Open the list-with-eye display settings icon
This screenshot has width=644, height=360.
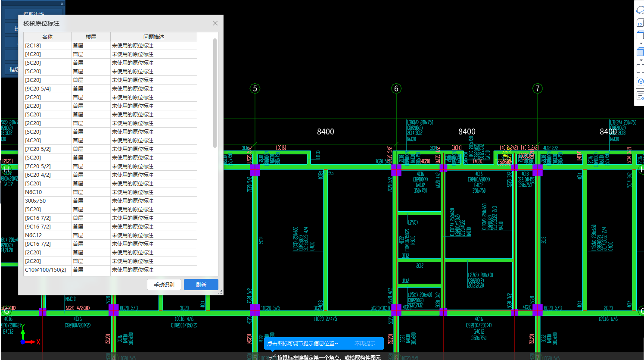(x=641, y=96)
